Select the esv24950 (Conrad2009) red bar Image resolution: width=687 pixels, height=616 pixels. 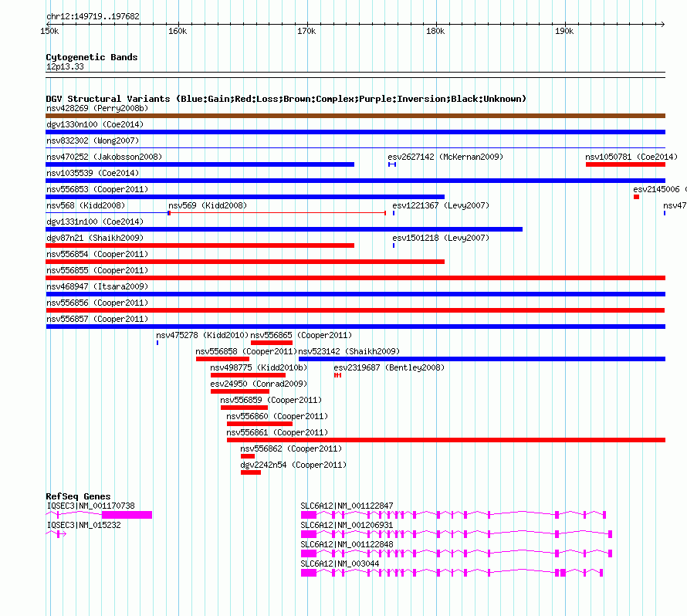point(240,391)
